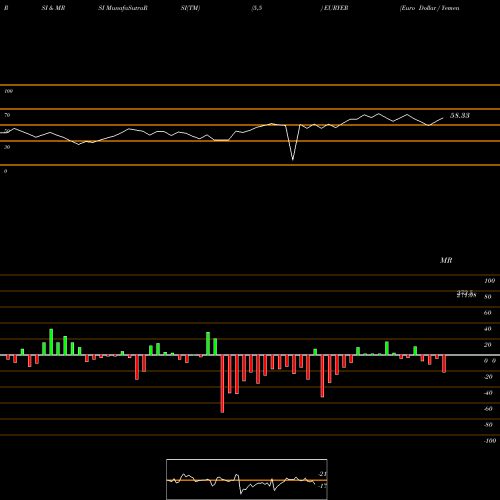Click the -21 value in mini chart
The width and height of the screenshot is (500, 500).
[x=322, y=474]
